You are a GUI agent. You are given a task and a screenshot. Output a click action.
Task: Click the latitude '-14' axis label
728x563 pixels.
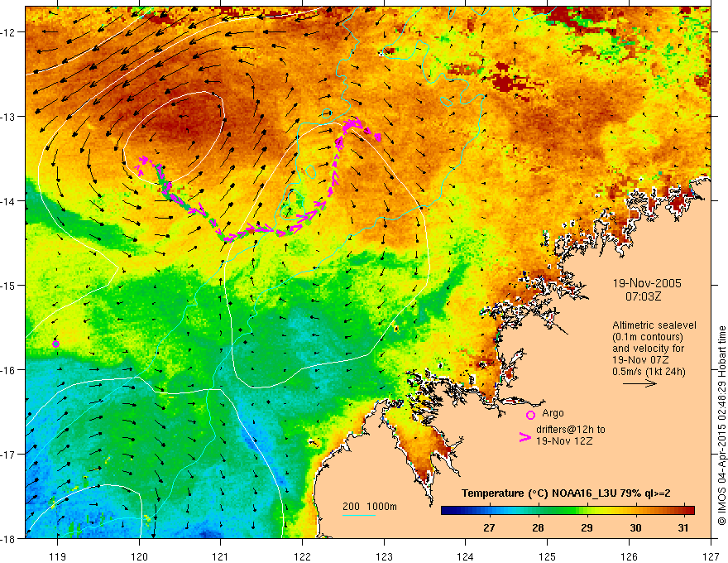8,201
